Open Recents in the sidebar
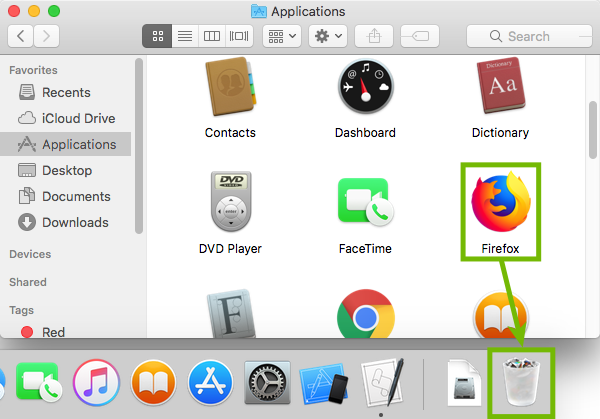The image size is (600, 419). coord(65,93)
